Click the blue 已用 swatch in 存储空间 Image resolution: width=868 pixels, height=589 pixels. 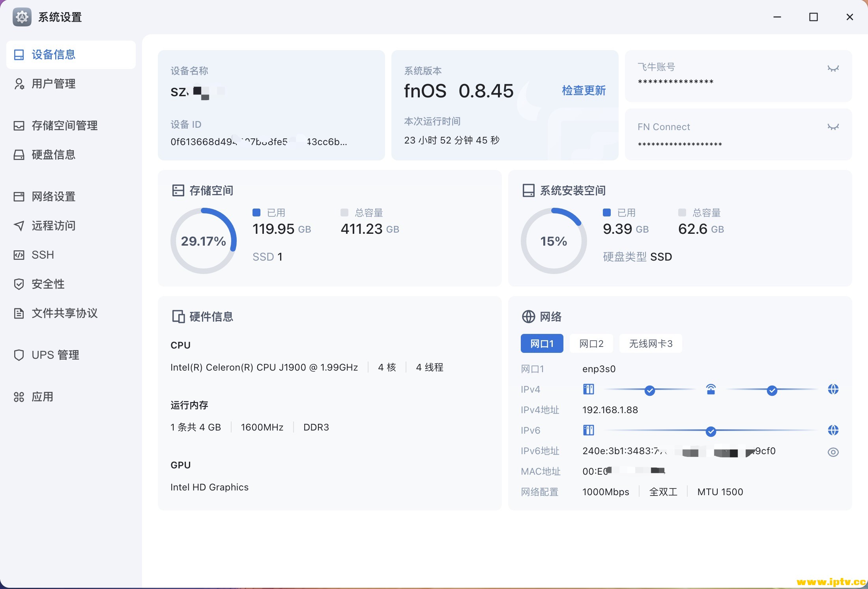point(256,212)
